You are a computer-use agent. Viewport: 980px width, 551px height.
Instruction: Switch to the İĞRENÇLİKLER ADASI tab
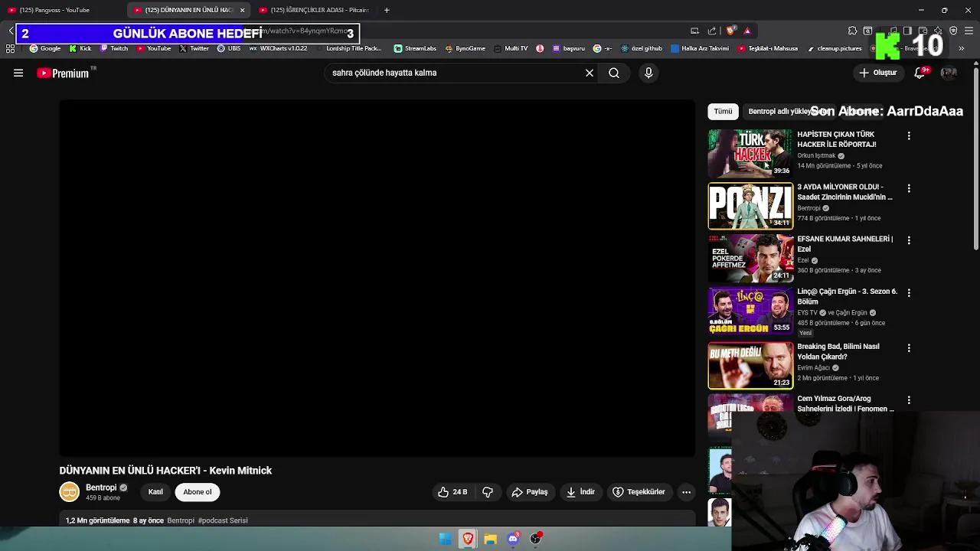pyautogui.click(x=314, y=10)
